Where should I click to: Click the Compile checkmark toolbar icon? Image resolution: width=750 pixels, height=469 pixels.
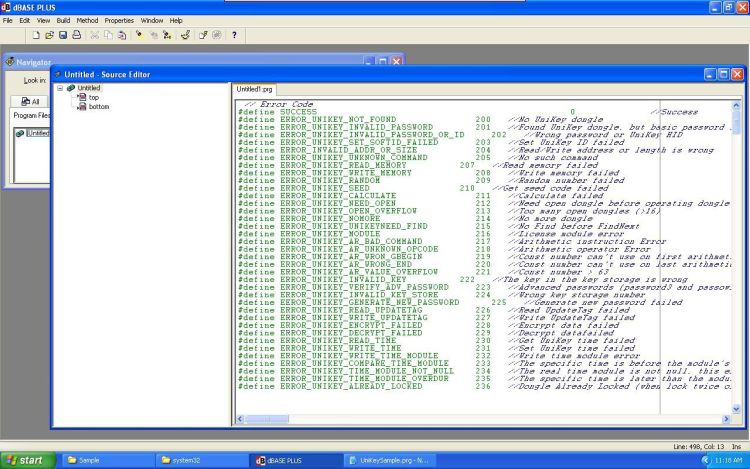186,35
